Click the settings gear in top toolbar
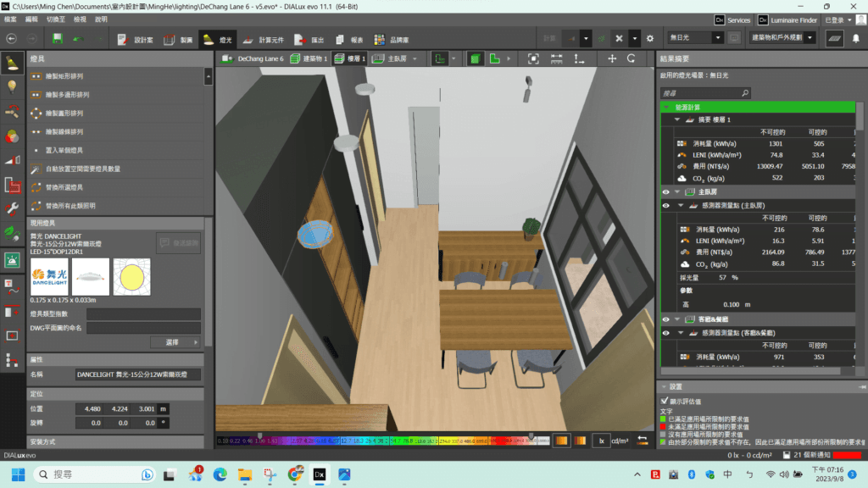This screenshot has width=868, height=488. 650,39
